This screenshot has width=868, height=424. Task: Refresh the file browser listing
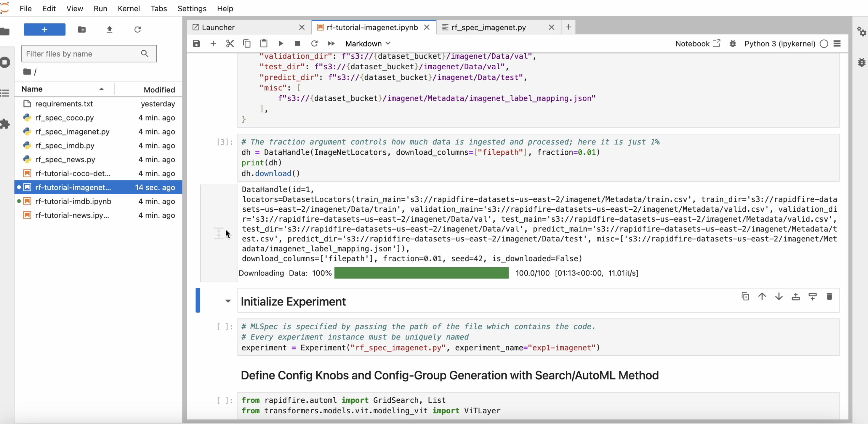point(137,30)
